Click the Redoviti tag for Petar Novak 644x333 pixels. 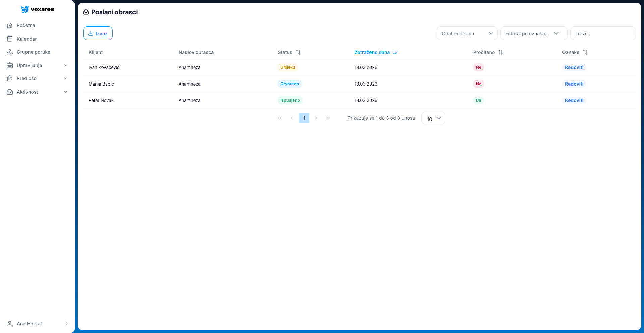tap(574, 100)
